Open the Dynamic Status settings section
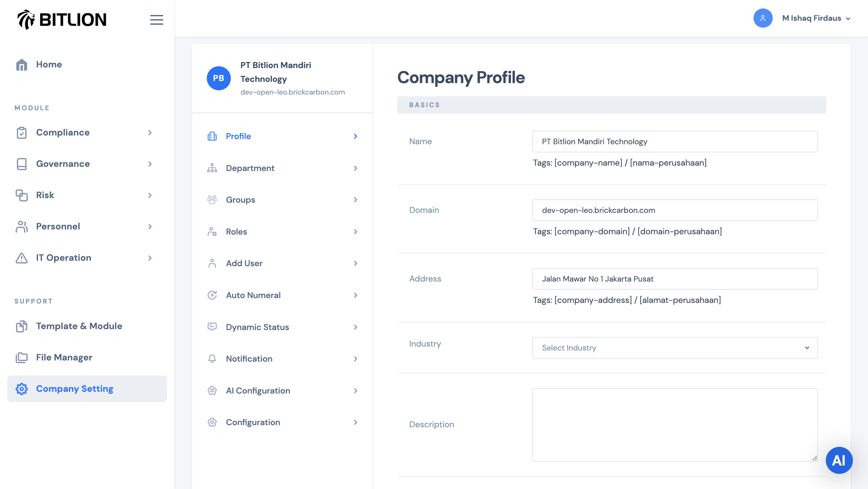This screenshot has height=489, width=868. tap(282, 327)
